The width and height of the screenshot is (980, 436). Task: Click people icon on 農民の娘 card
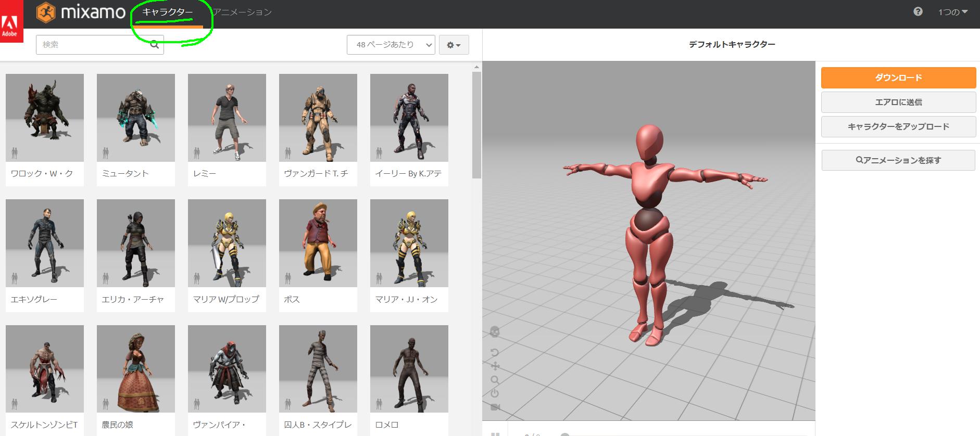point(106,404)
